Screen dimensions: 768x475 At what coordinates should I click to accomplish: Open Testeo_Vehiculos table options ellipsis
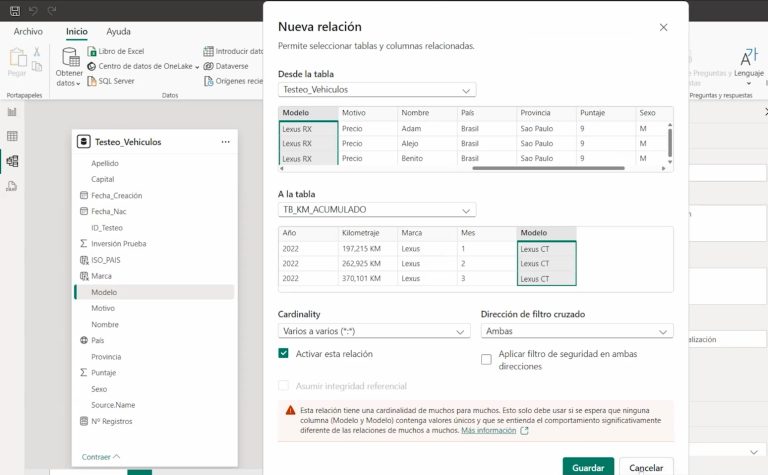click(225, 142)
